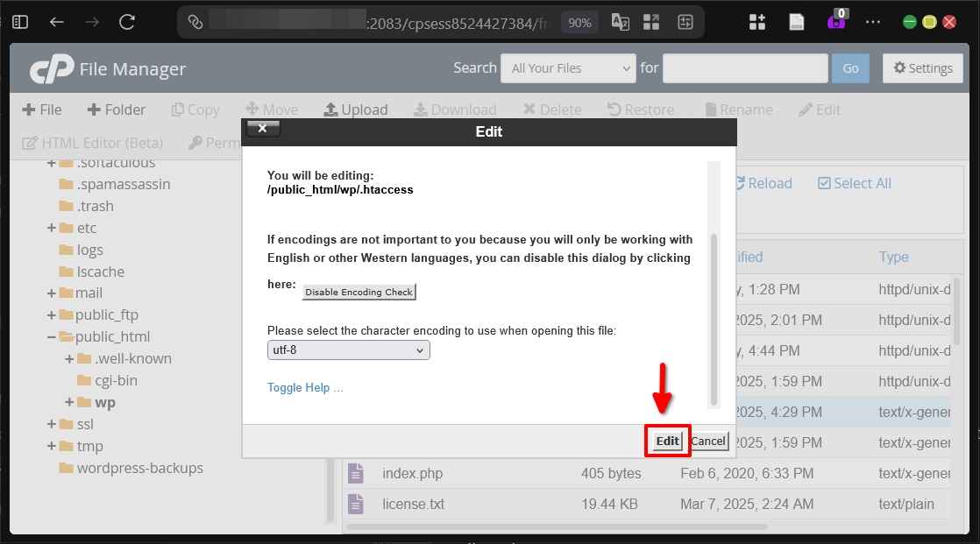Click inside the search input field
The width and height of the screenshot is (980, 544).
click(744, 67)
